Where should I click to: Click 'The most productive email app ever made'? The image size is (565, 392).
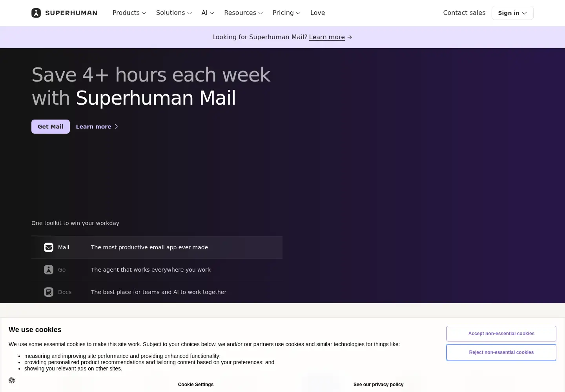click(149, 247)
